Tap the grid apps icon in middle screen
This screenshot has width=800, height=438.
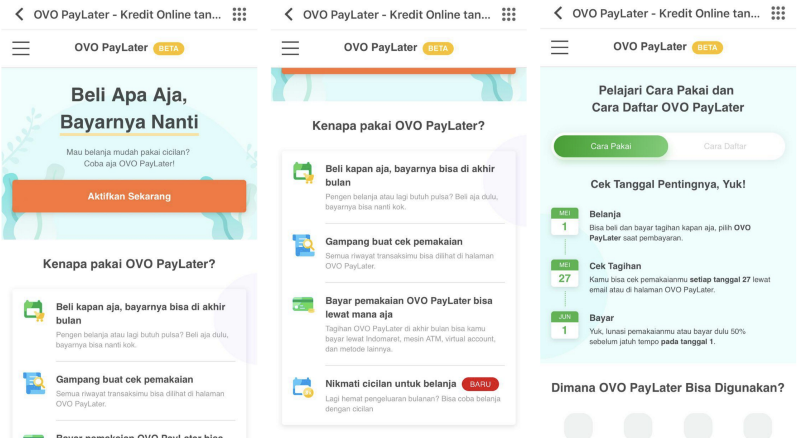click(x=509, y=14)
